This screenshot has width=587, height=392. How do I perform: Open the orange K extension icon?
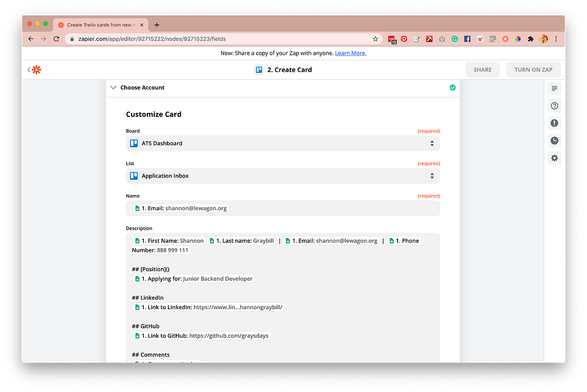[505, 39]
